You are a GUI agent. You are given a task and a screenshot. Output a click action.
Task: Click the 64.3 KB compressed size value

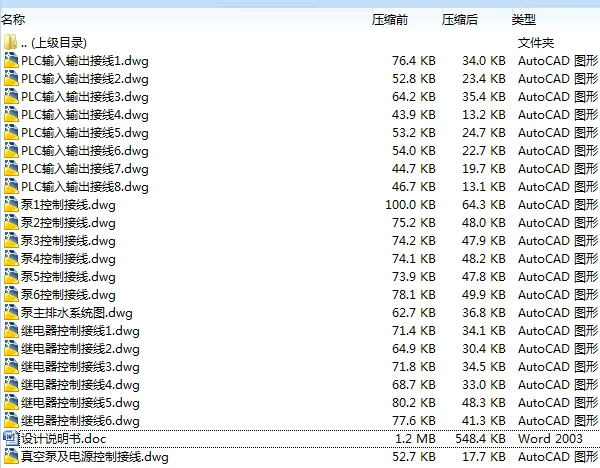[484, 204]
